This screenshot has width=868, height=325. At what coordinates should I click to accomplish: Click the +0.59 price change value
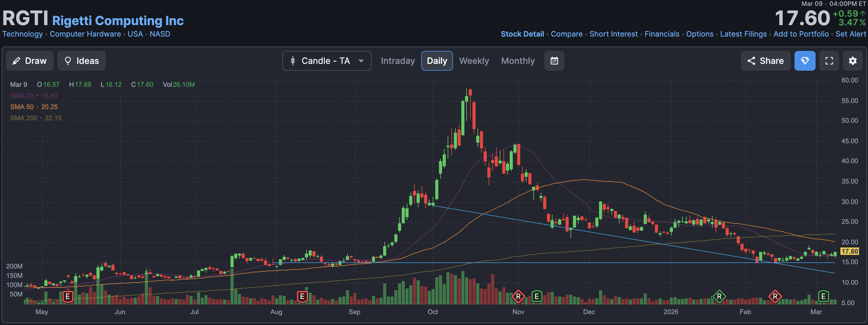[848, 14]
